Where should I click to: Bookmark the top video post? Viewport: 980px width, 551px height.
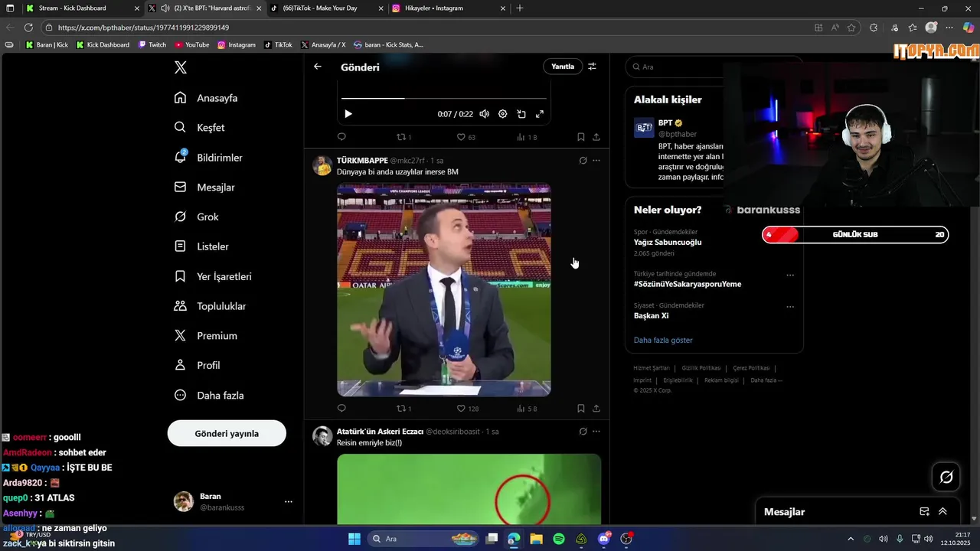pos(581,137)
